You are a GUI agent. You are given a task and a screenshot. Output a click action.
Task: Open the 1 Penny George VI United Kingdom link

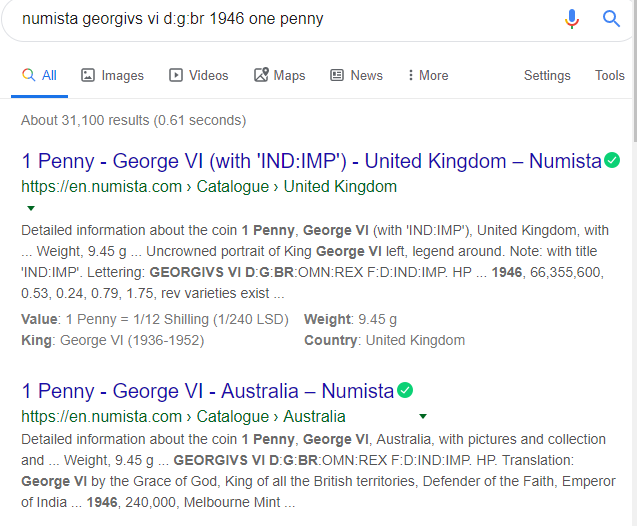tap(311, 161)
